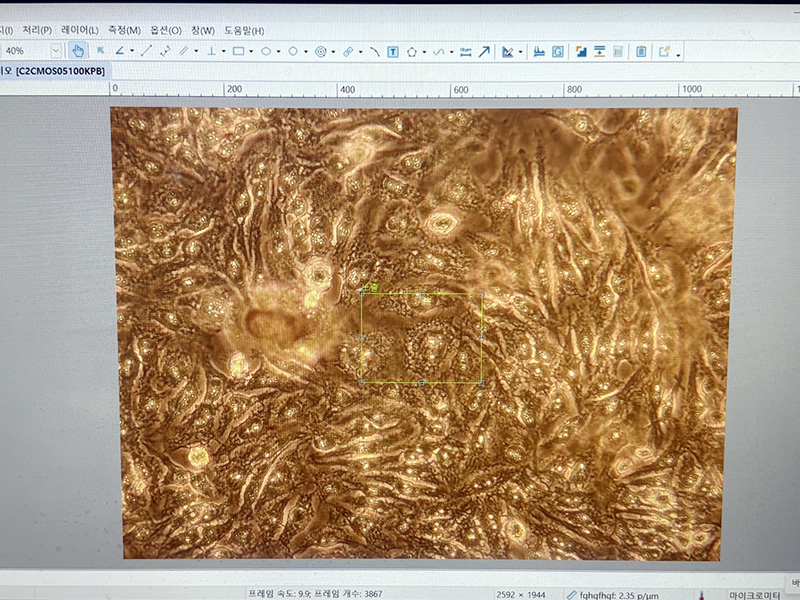Switch to the C2CMOS05100KPB video tab

(59, 71)
